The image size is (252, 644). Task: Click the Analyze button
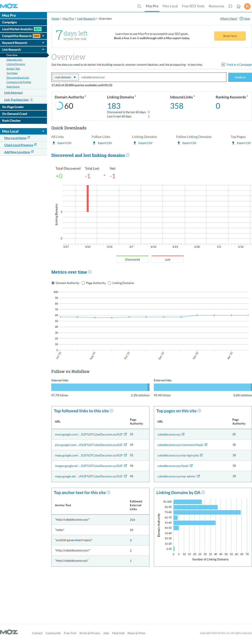[x=240, y=77]
